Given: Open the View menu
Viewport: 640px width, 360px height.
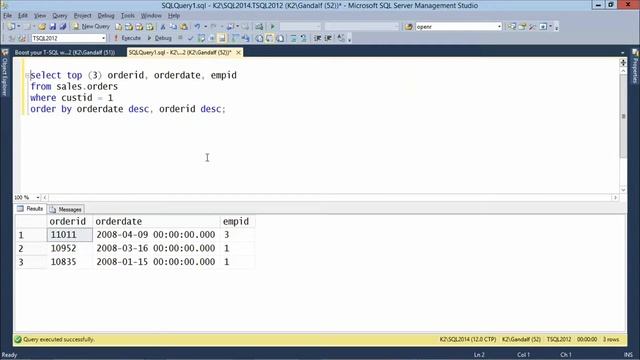Looking at the screenshot, I should click(40, 16).
